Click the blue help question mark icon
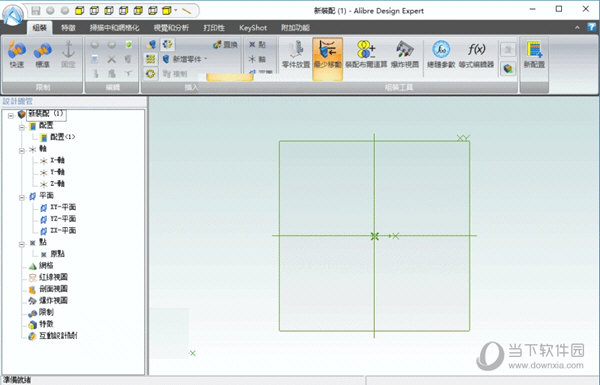Viewport: 600px width, 385px height. 592,27
